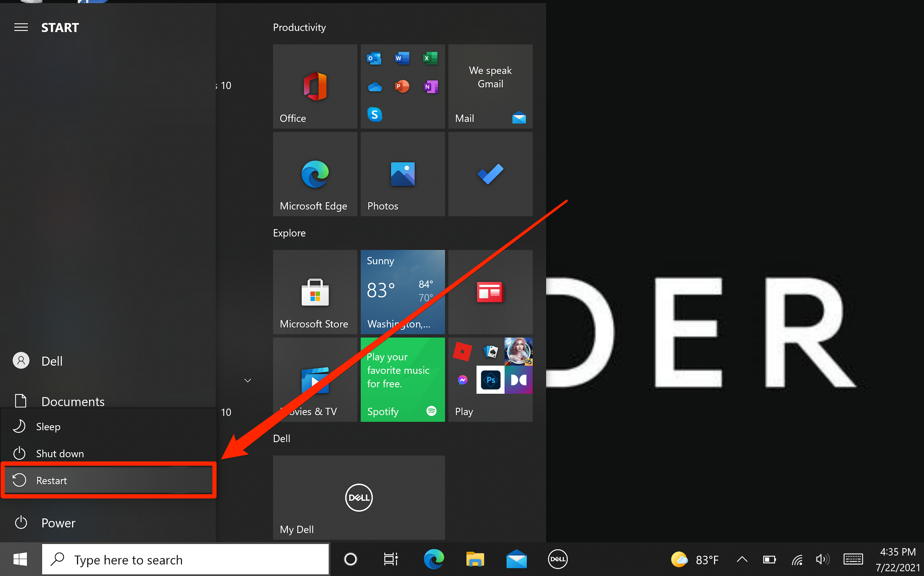Viewport: 924px width, 576px height.
Task: Open the volume speaker icon
Action: [822, 559]
